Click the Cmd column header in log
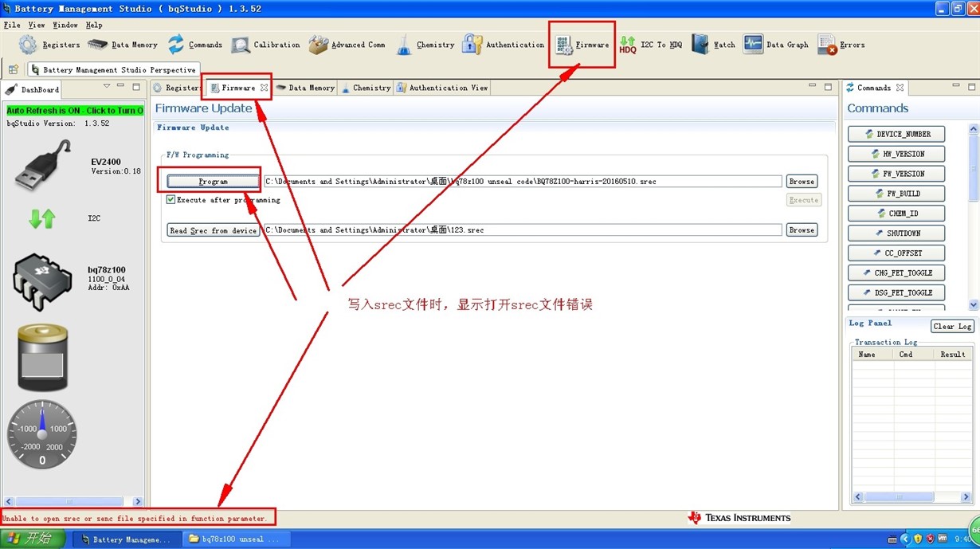 (914, 355)
